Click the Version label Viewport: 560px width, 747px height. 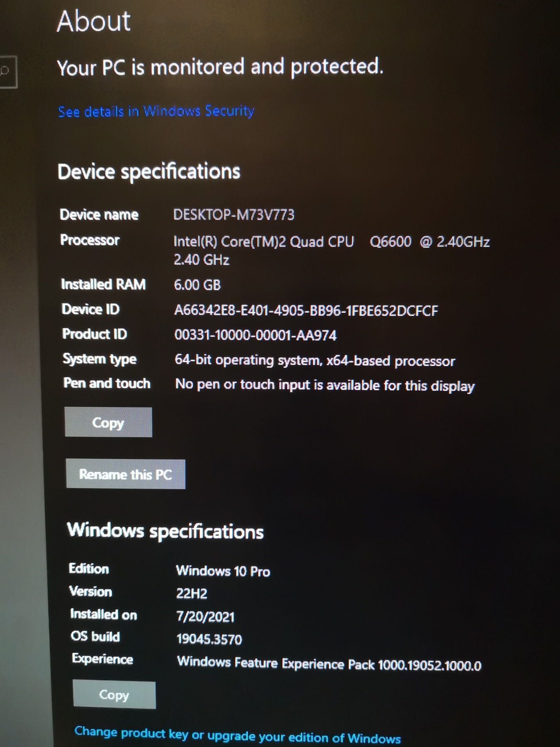click(x=90, y=591)
